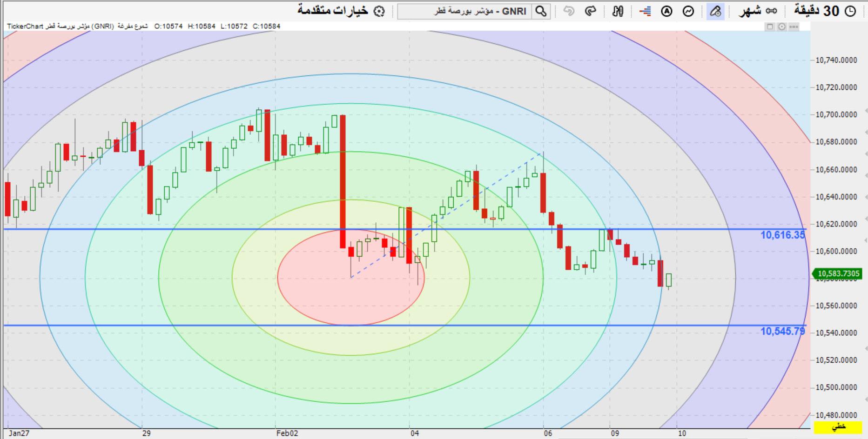The image size is (868, 439).
Task: Click the gear icon beside خيارات متقدمة
Action: 380,11
